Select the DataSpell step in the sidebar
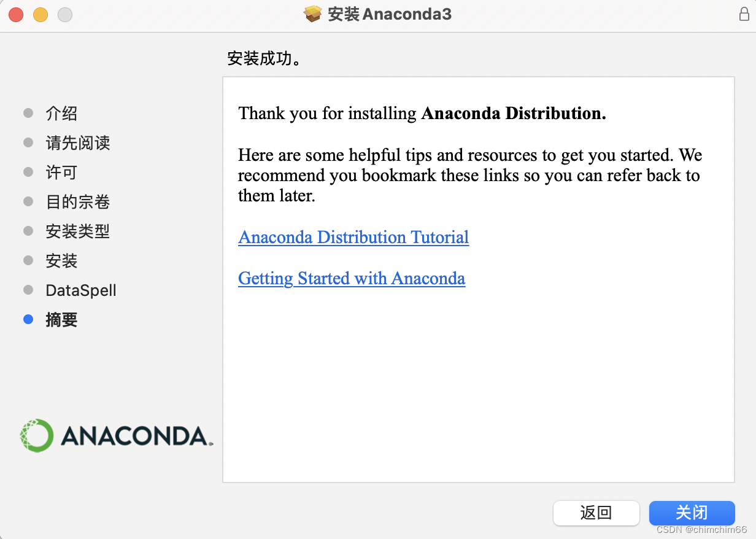Image resolution: width=756 pixels, height=539 pixels. pos(80,290)
